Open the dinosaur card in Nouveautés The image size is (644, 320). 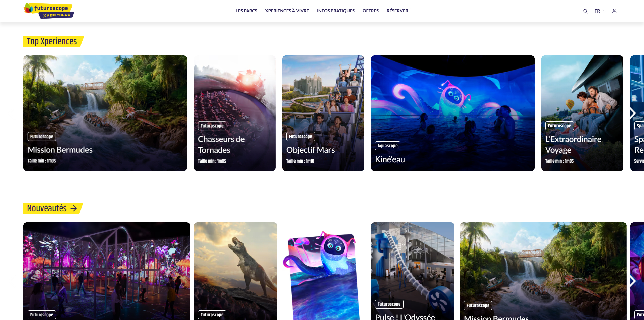235,271
